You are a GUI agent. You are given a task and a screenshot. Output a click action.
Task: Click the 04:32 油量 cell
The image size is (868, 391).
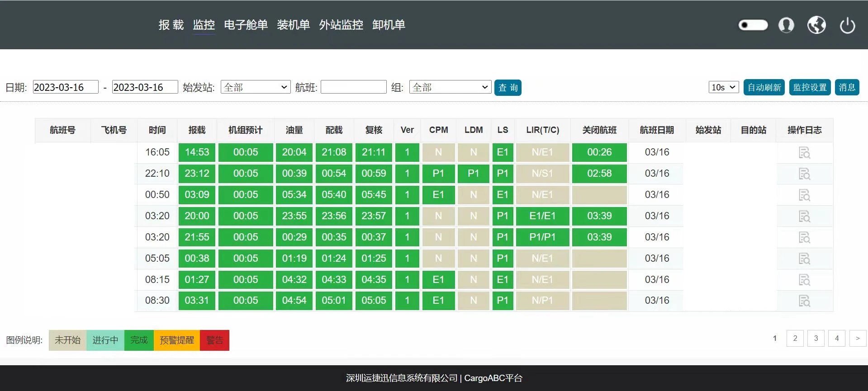pyautogui.click(x=294, y=280)
